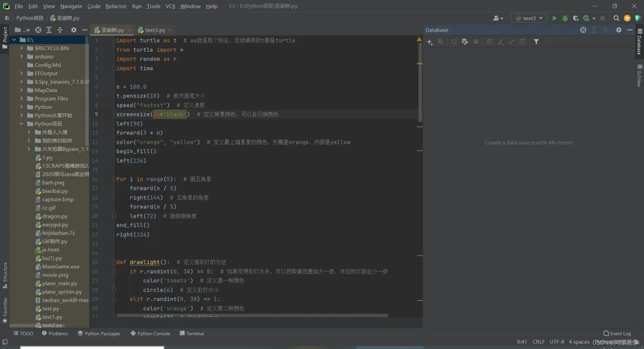This screenshot has width=644, height=349.
Task: Click the Python项目 breadcrumb
Action: (x=30, y=18)
